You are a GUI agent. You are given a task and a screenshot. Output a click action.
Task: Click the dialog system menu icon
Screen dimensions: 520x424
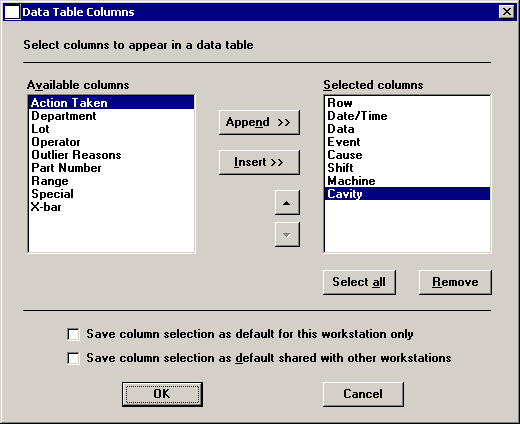(x=12, y=12)
